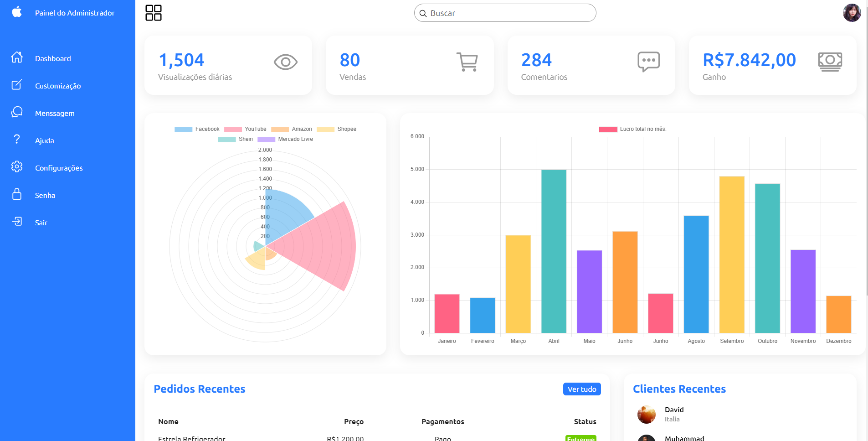Click the shopping cart icon on Vendas card
This screenshot has width=868, height=441.
467,62
